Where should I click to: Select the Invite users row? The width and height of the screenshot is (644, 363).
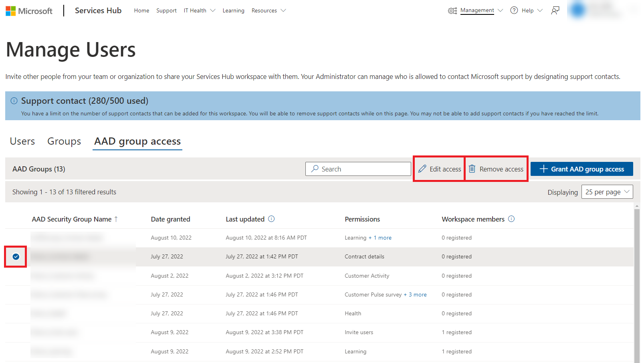(x=319, y=332)
